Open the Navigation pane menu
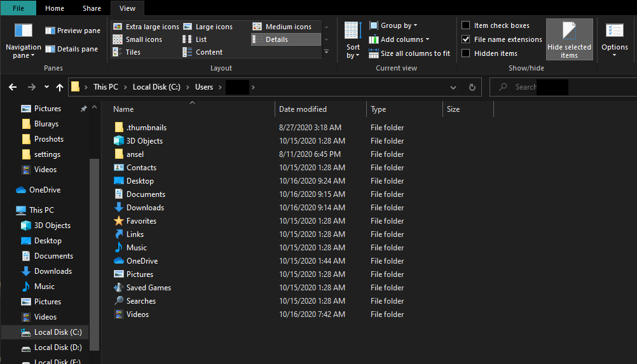 (23, 41)
